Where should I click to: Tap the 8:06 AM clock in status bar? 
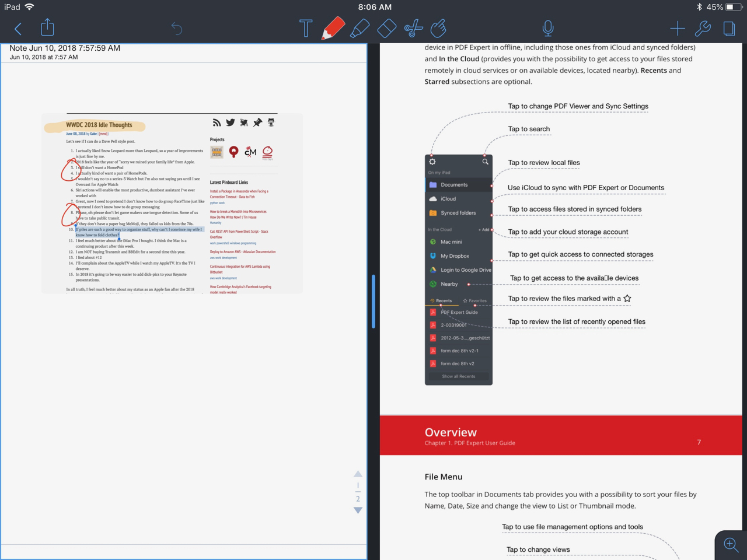click(375, 7)
